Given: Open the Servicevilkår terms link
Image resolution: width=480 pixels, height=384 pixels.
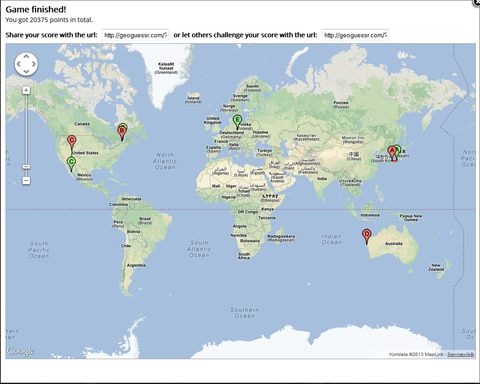Looking at the screenshot, I should pyautogui.click(x=461, y=354).
